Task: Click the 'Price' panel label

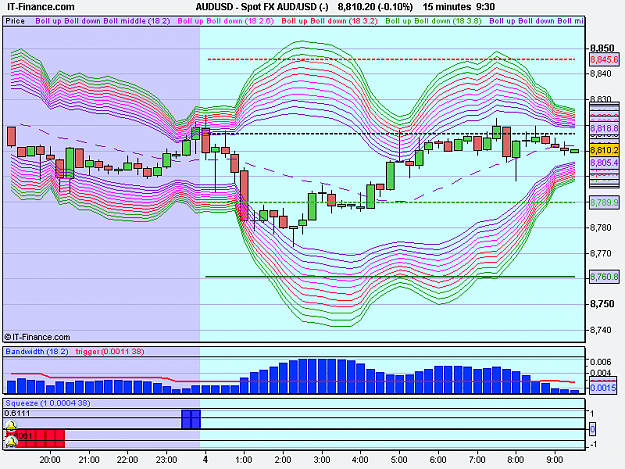Action: click(x=15, y=21)
